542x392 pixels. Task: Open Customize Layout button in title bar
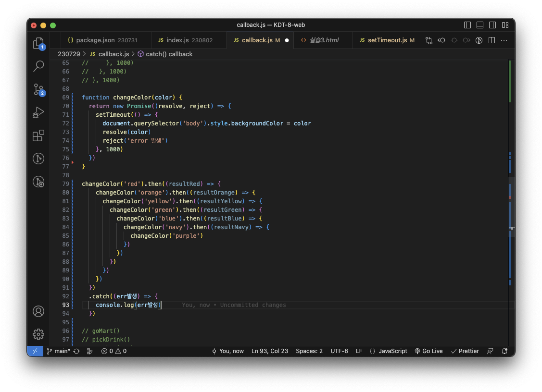tap(505, 25)
